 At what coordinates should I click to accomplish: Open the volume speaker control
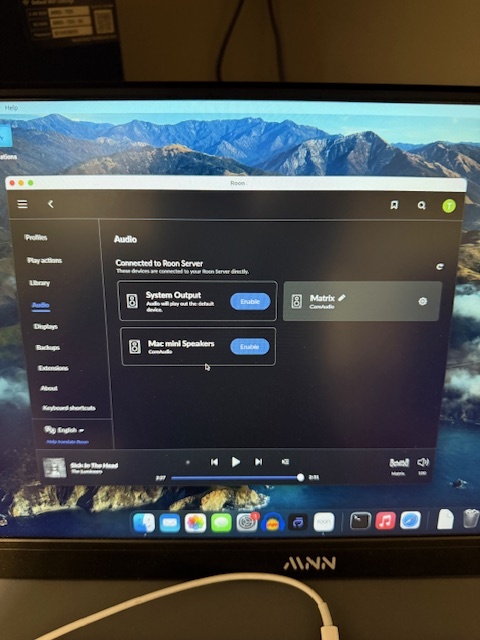[423, 462]
